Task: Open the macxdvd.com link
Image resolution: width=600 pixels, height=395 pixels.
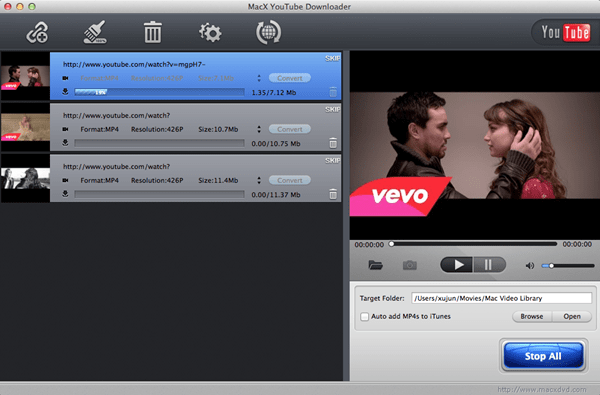Action: pos(541,390)
